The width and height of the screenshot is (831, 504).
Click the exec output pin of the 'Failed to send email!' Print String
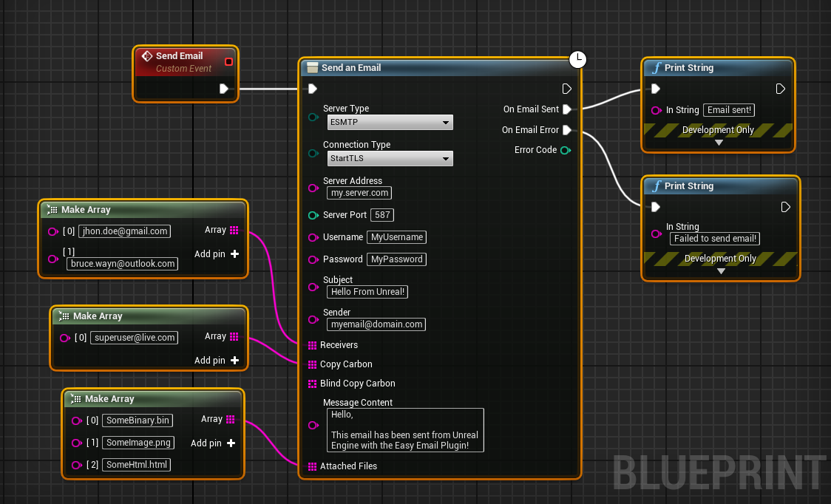pyautogui.click(x=785, y=207)
